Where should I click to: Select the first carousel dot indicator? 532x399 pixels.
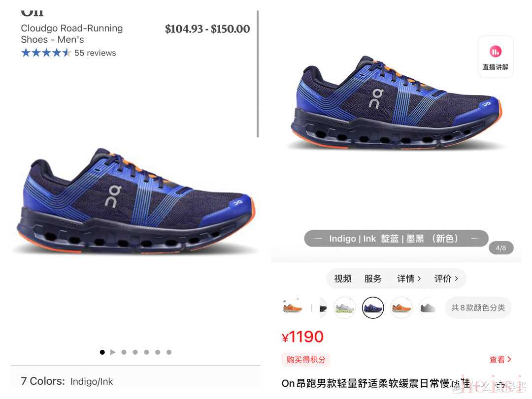click(102, 352)
